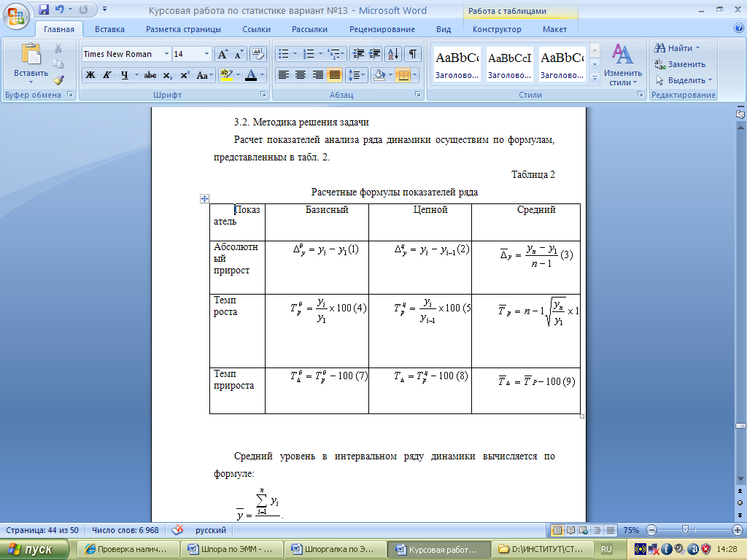Apply strikethrough formatting
This screenshot has height=560, width=747.
coord(150,75)
